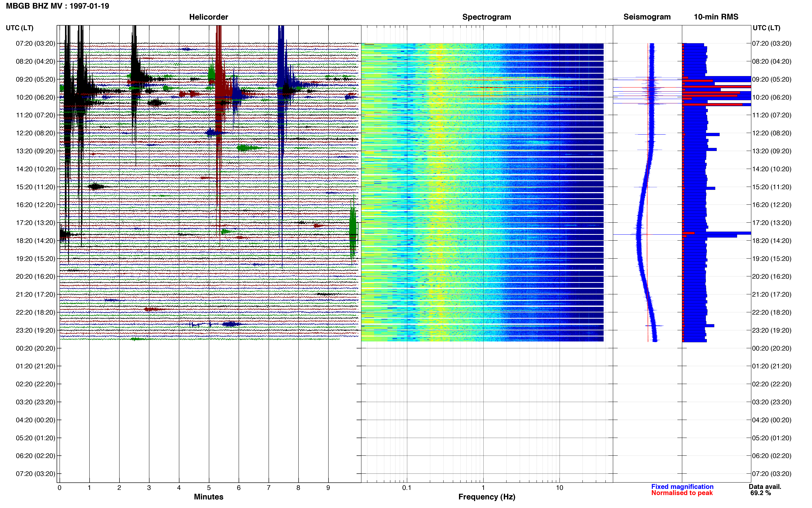Click right time label 09:20 (05:20)
This screenshot has height=508, width=812.
[x=772, y=79]
